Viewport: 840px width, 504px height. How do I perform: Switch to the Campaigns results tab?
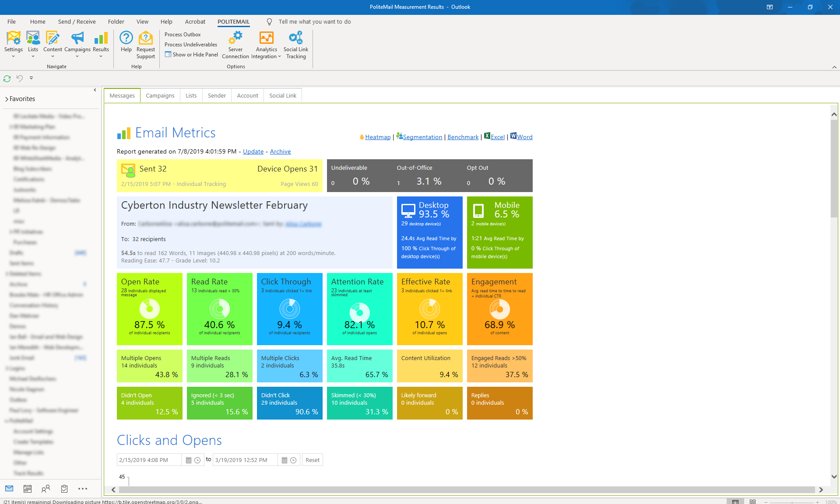point(160,96)
